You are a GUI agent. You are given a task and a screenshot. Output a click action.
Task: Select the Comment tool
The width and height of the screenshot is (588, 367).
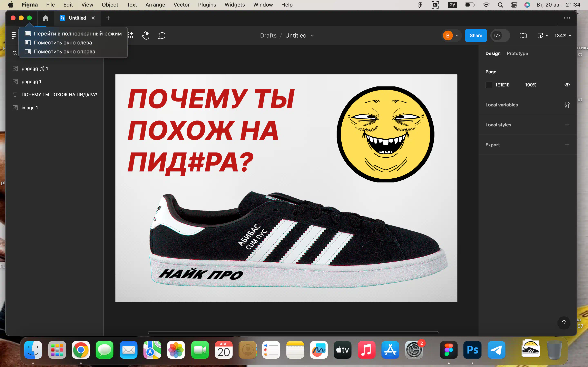pos(161,35)
